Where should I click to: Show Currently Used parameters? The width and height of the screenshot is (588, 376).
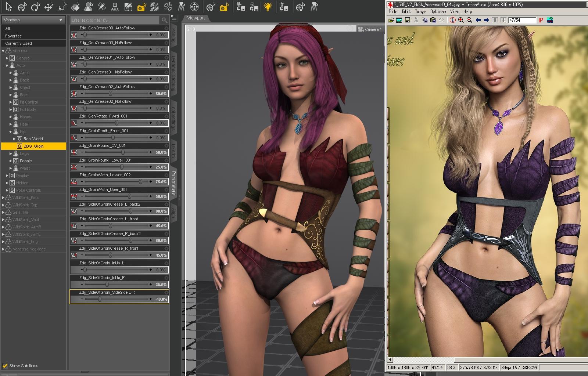tap(33, 43)
